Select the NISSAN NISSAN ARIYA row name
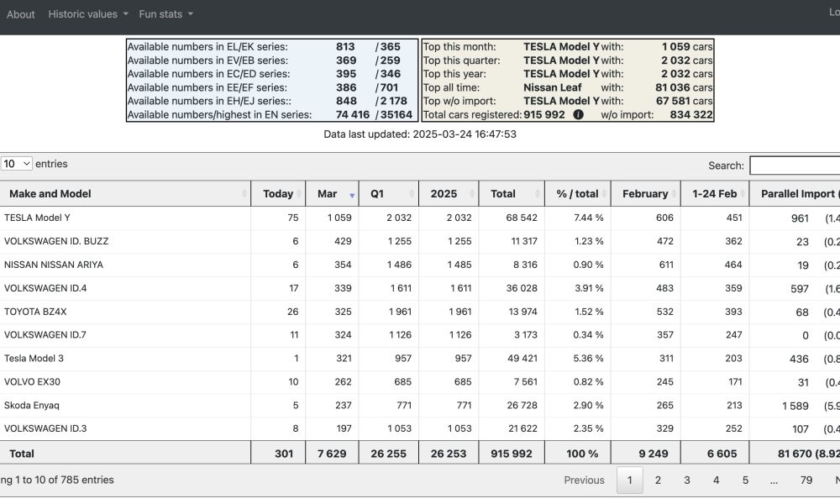Screen dimensions: 840x504 54,265
